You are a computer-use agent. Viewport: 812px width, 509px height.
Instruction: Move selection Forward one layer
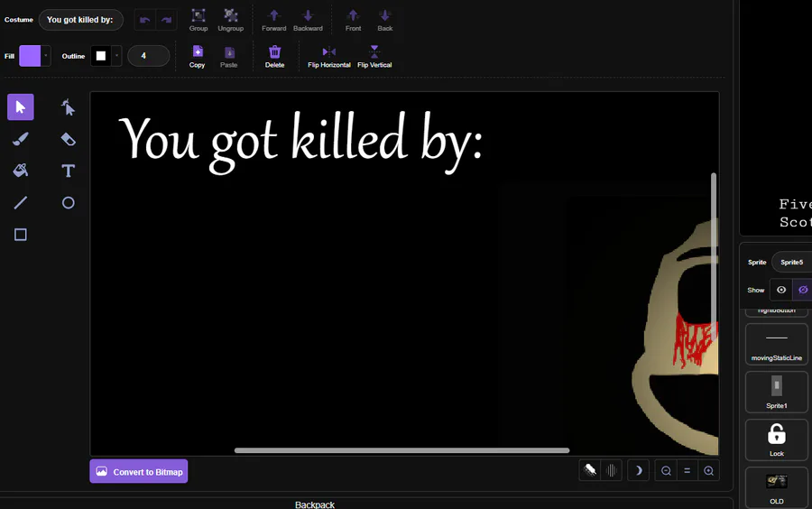click(274, 20)
